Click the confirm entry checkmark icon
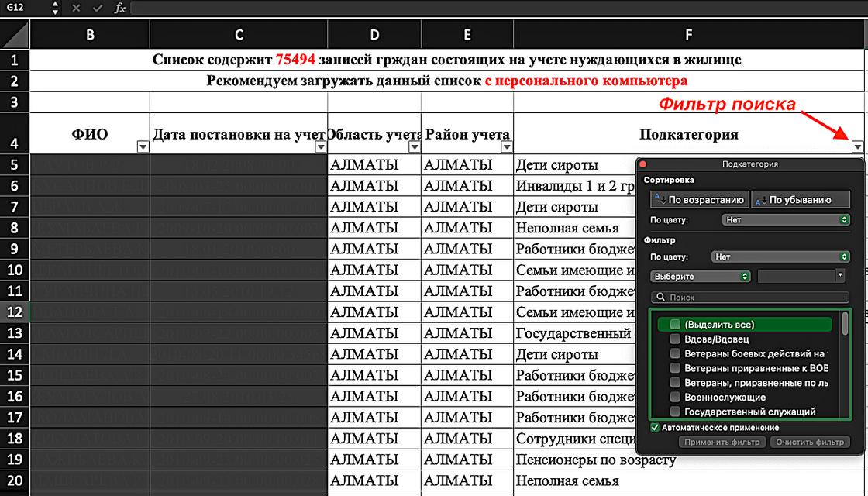This screenshot has height=496, width=868. coord(97,8)
